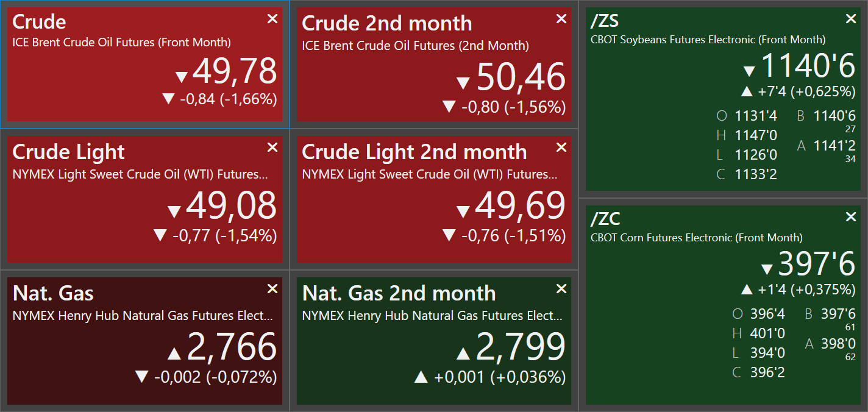Click the /ZC high value 401'0
Image resolution: width=868 pixels, height=412 pixels.
(768, 333)
